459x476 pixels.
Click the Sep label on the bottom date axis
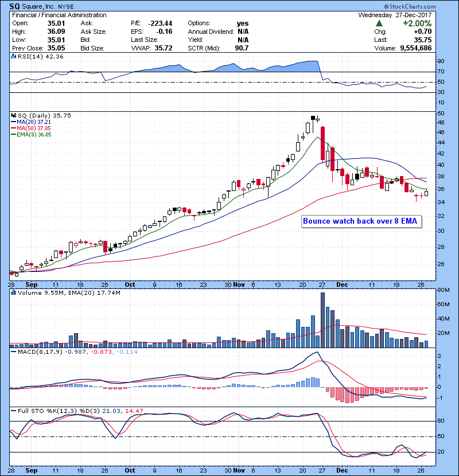click(x=32, y=470)
